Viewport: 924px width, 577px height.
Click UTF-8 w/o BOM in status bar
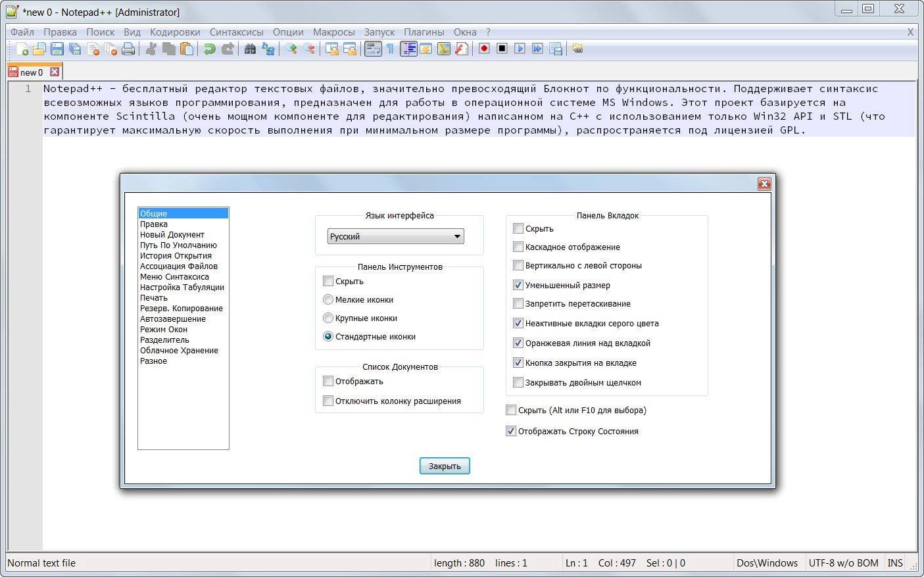coord(844,563)
